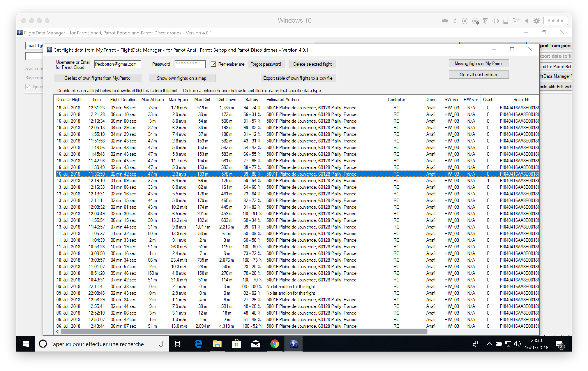Screen dimensions: 588x371
Task: Click Missing flights in My.Parrot button
Action: (x=479, y=63)
